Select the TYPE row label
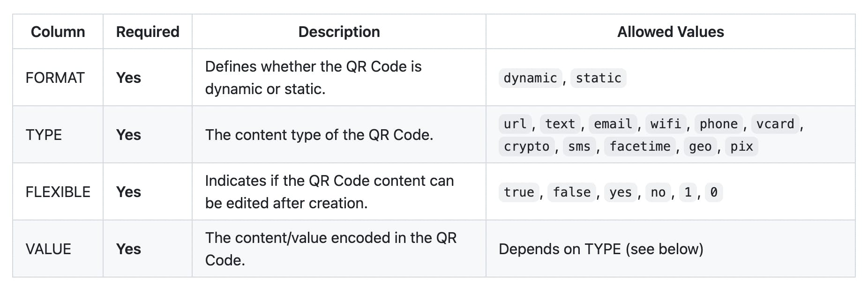Screen dimensions: 868x293 [44, 135]
